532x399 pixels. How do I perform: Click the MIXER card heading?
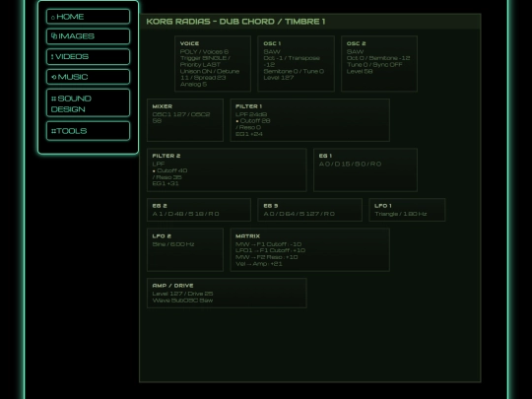[x=163, y=106]
